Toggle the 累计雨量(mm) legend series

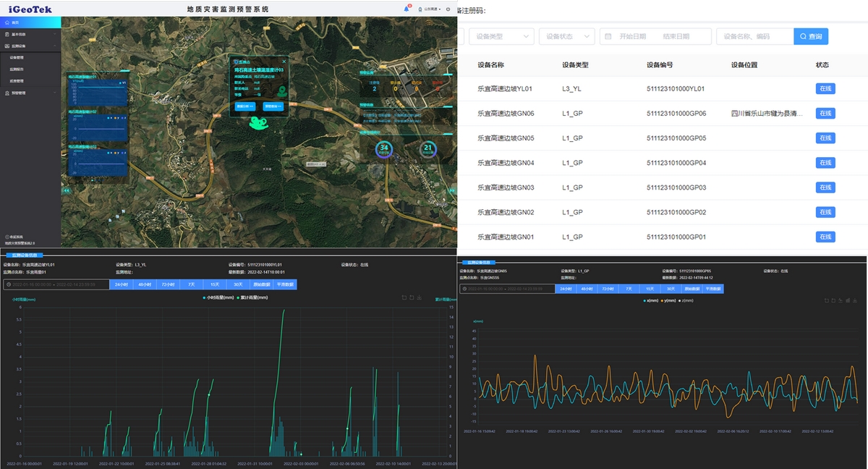point(252,297)
